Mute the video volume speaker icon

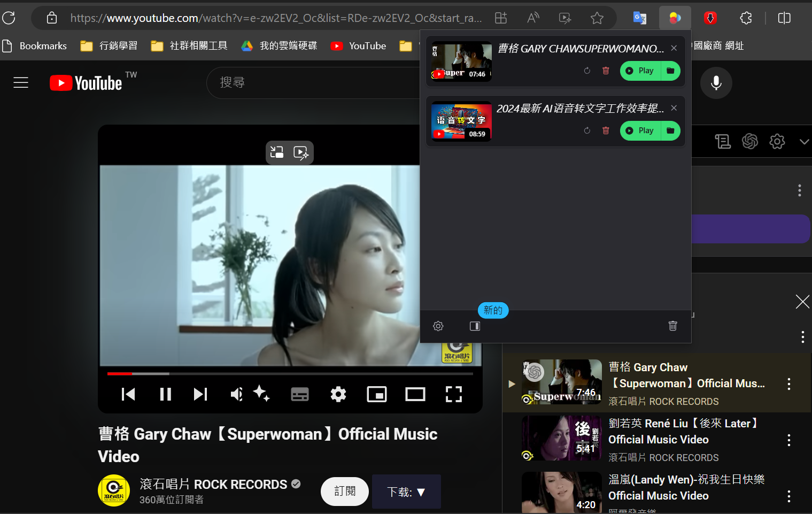236,394
